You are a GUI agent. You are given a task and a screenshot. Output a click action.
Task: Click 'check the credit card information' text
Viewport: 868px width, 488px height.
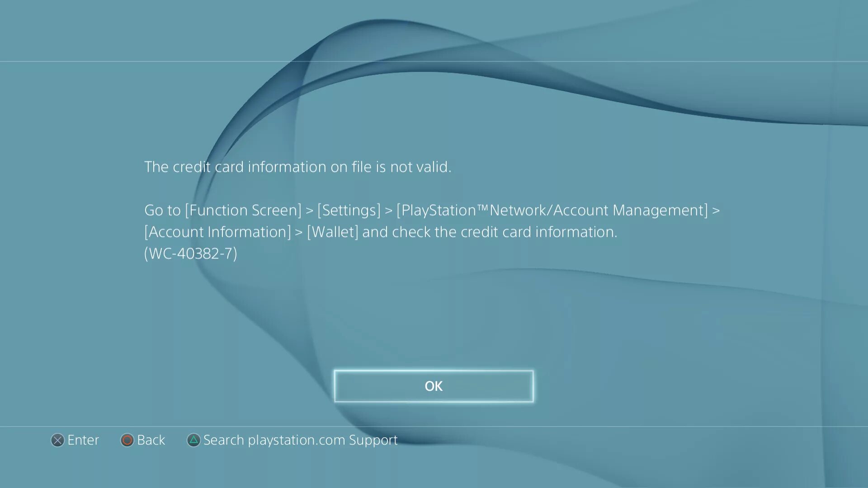[504, 232]
